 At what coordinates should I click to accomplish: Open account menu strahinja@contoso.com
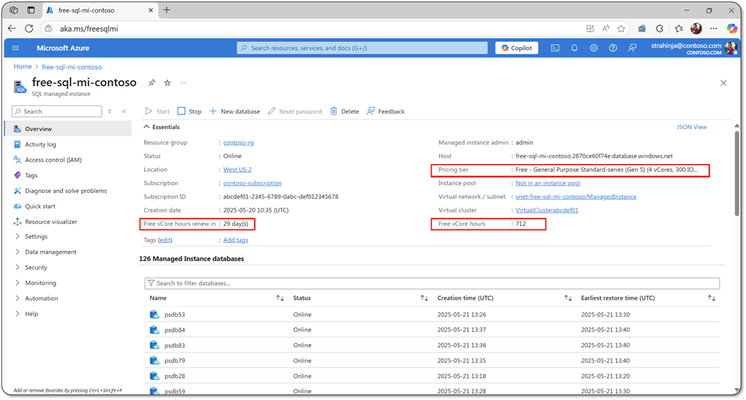[x=694, y=48]
